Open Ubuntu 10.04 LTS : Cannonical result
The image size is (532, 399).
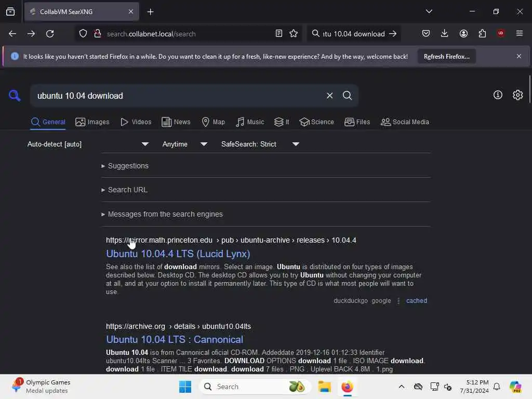coord(175,340)
